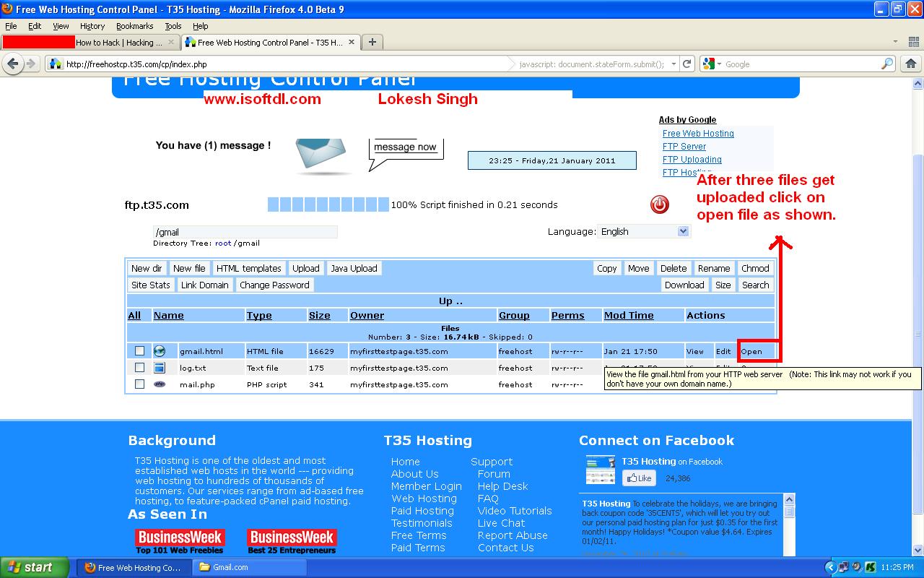Click the Google search engine icon
Viewport: 924px width, 578px height.
(x=710, y=64)
